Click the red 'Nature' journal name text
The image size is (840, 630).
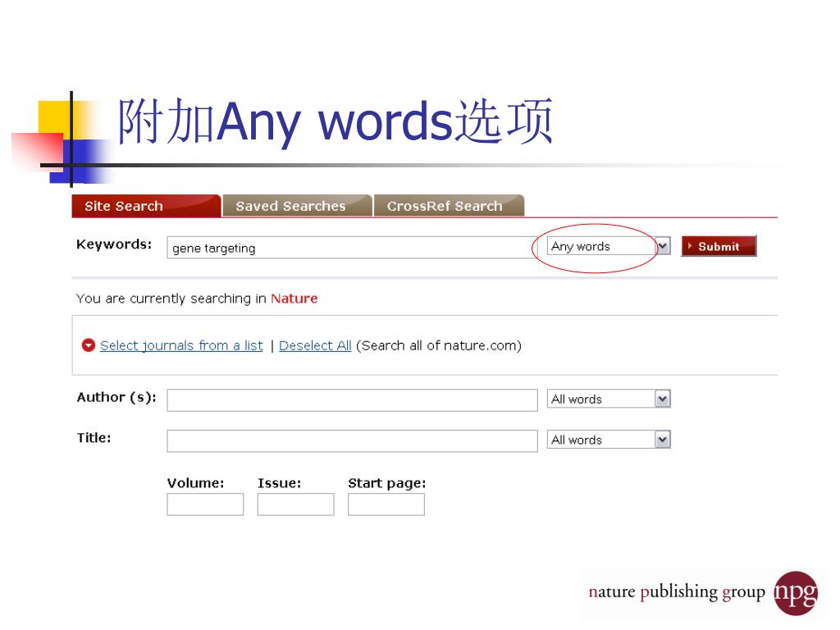pos(294,299)
